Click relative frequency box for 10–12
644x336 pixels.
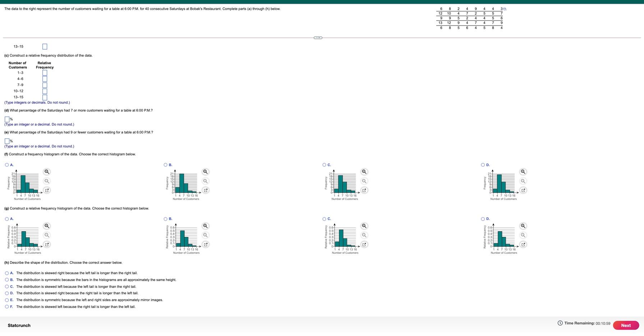point(45,91)
